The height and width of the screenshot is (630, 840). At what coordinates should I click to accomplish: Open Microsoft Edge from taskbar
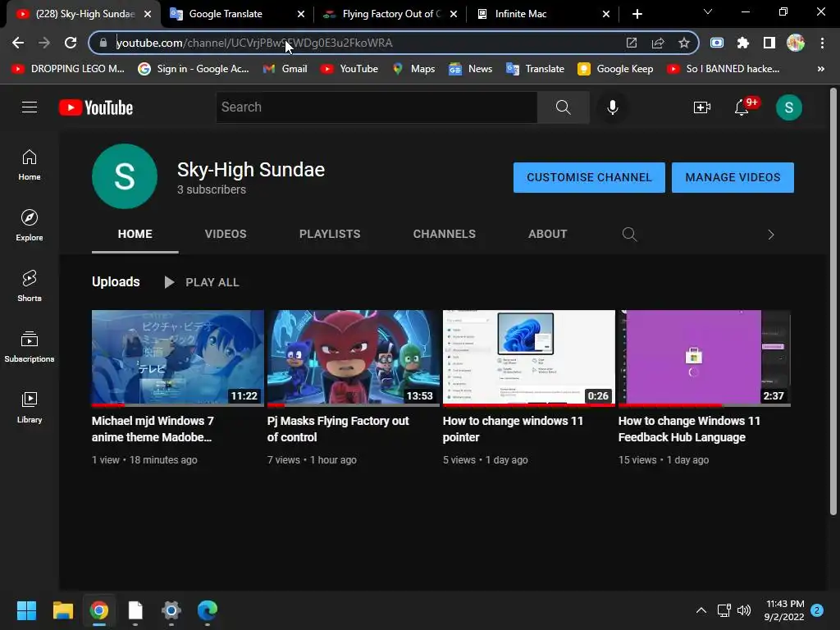pyautogui.click(x=208, y=610)
